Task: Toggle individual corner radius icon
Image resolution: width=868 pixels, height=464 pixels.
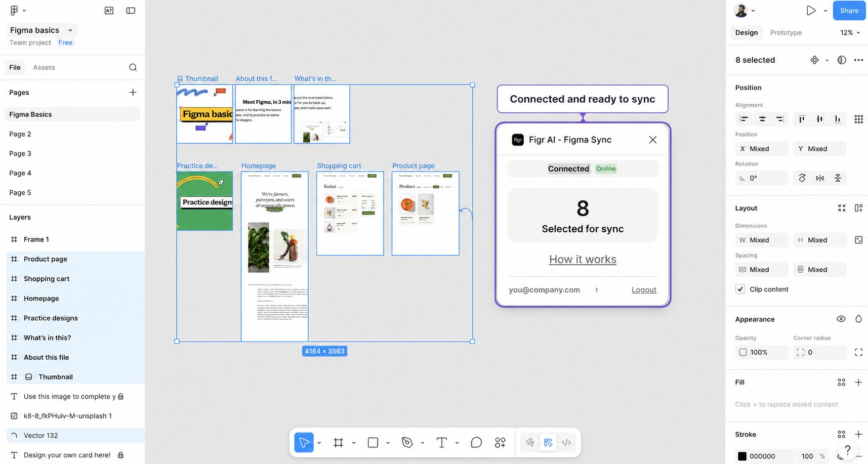Action: point(858,352)
